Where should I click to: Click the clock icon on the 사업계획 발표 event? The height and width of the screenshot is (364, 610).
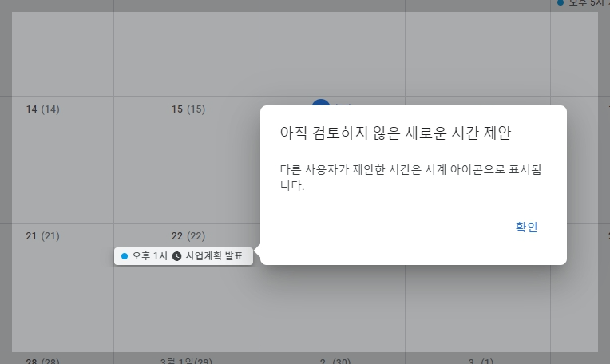click(x=176, y=256)
